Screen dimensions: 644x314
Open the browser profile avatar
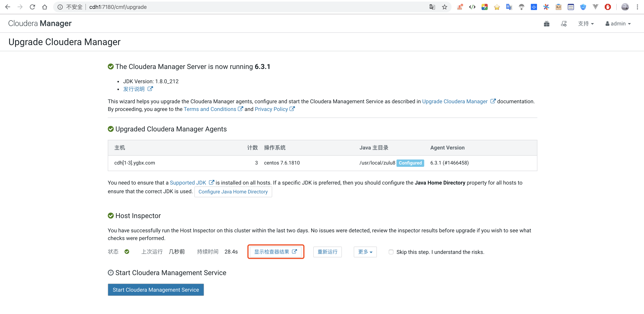625,7
